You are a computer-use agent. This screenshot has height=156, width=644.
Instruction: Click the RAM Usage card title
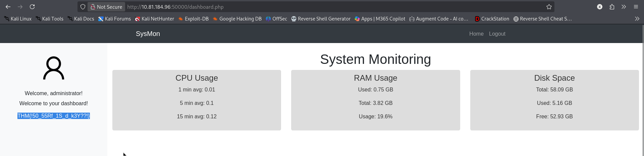click(375, 78)
